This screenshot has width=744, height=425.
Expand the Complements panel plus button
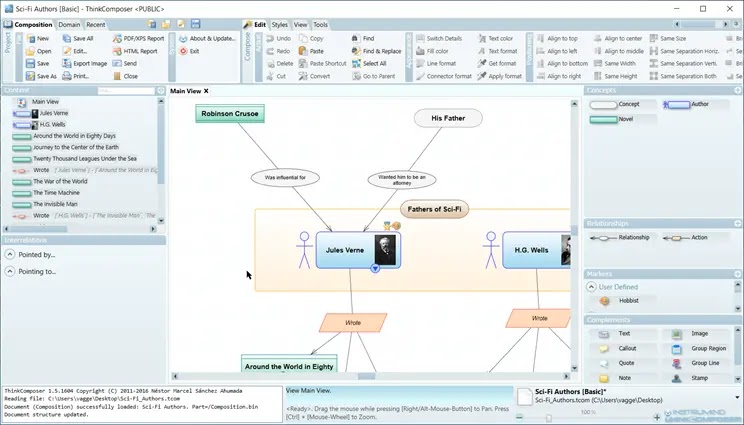pyautogui.click(x=737, y=320)
